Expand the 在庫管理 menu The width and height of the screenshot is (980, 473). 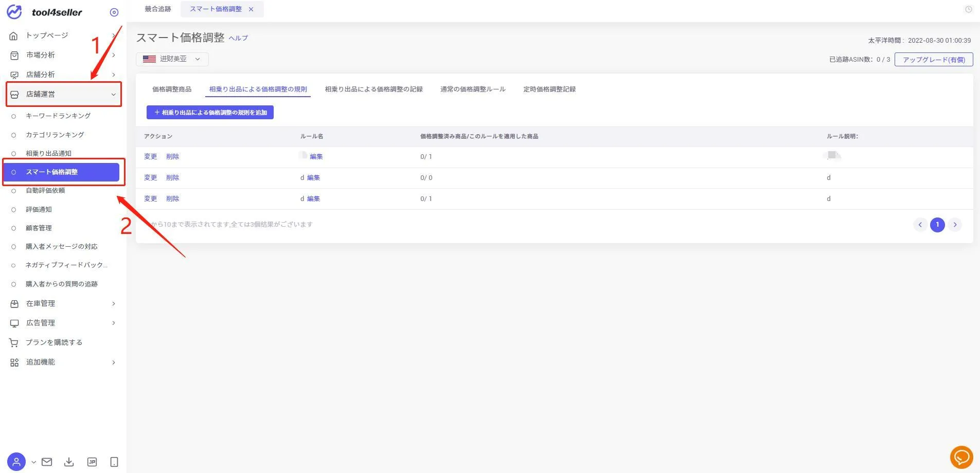(x=63, y=303)
